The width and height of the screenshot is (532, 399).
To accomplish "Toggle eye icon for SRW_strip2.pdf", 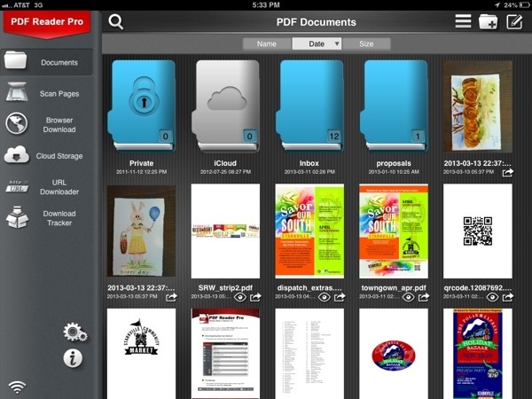I will tap(239, 298).
